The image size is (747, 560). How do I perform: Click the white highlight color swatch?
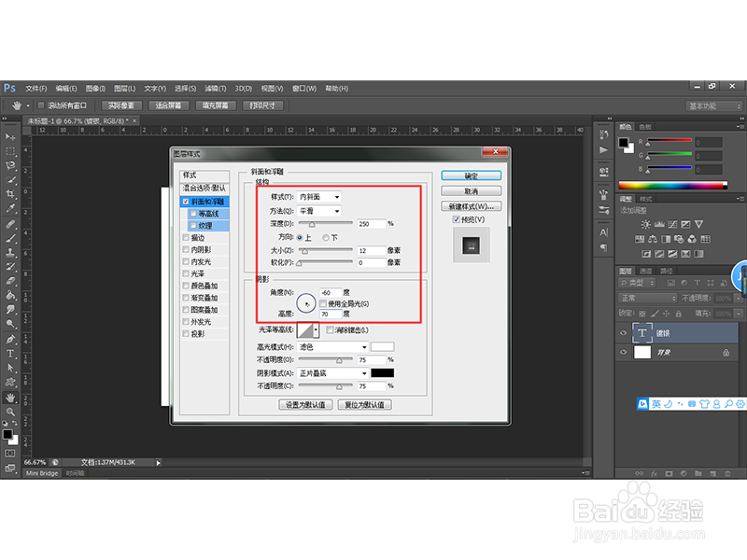pos(383,346)
